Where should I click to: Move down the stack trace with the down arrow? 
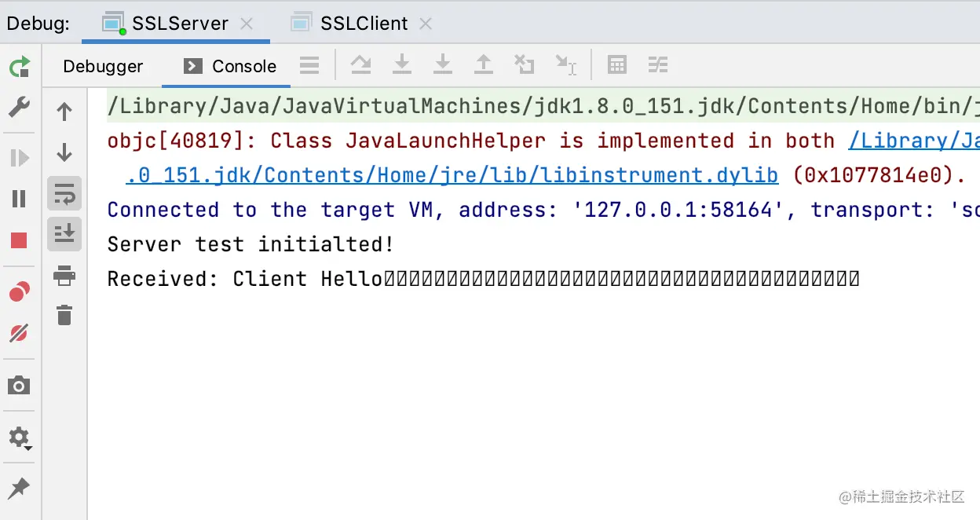[64, 152]
